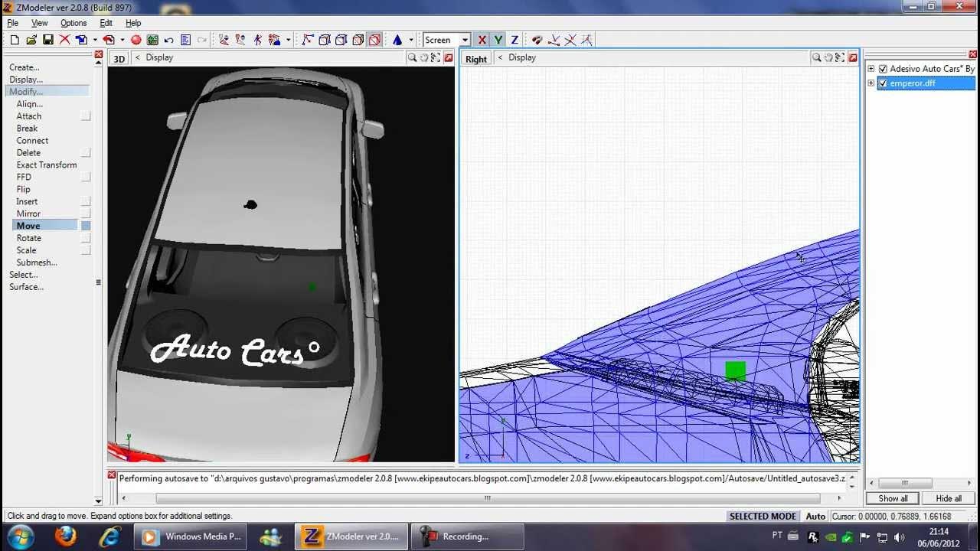
Task: Collapse the Modify... command group
Action: pos(26,92)
